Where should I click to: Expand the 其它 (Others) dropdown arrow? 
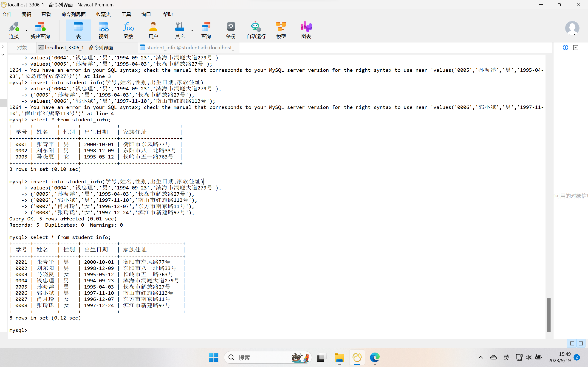(192, 31)
